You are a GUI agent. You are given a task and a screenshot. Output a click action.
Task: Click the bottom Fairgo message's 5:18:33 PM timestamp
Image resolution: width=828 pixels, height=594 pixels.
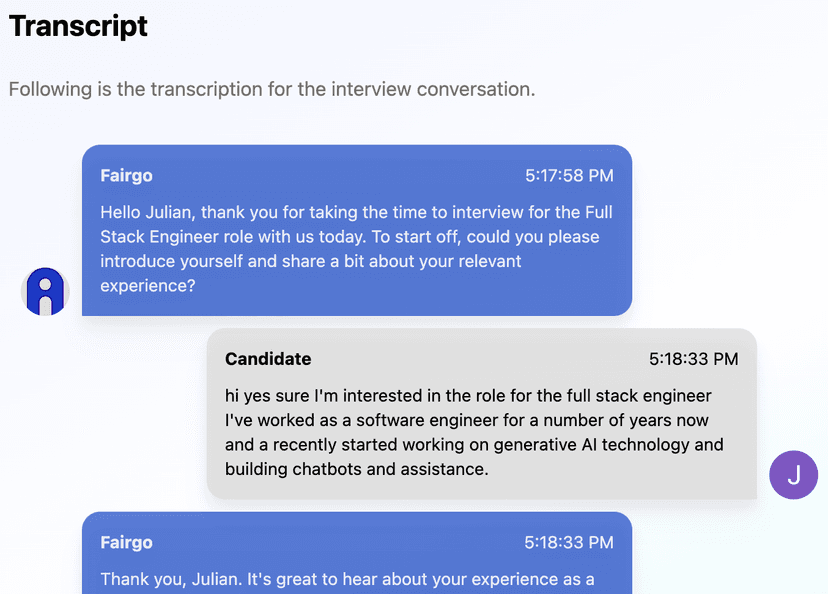pyautogui.click(x=569, y=543)
